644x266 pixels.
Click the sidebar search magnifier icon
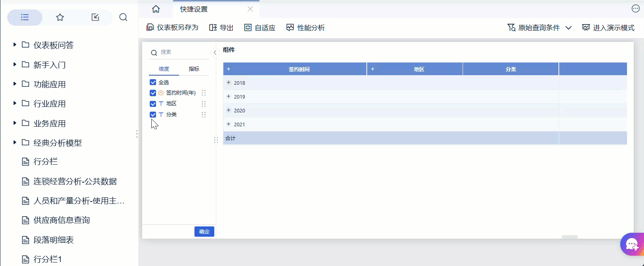123,17
